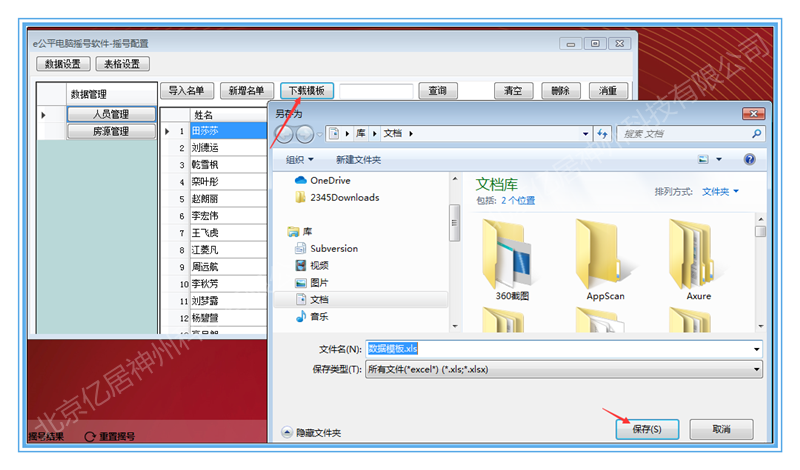Click the OneDrive cloud icon in sidebar
This screenshot has height=470, width=800.
(x=300, y=180)
